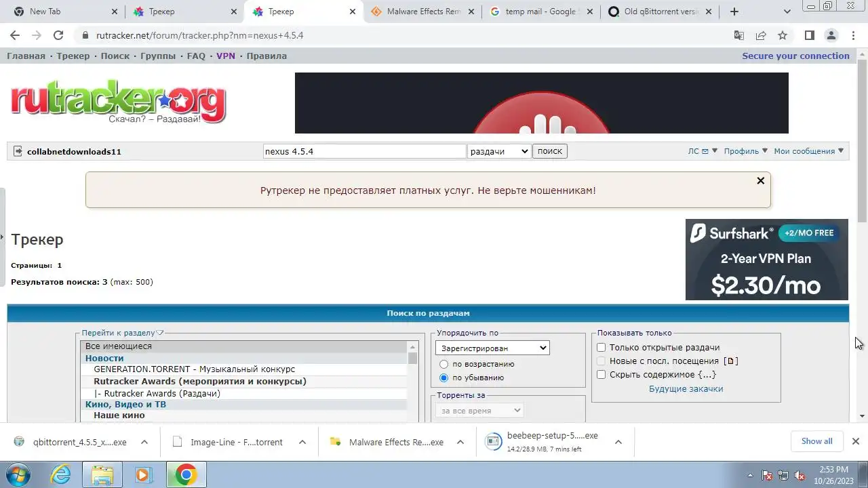Image resolution: width=868 pixels, height=488 pixels.
Task: Enable Только открытые раздачи checkbox
Action: (601, 348)
